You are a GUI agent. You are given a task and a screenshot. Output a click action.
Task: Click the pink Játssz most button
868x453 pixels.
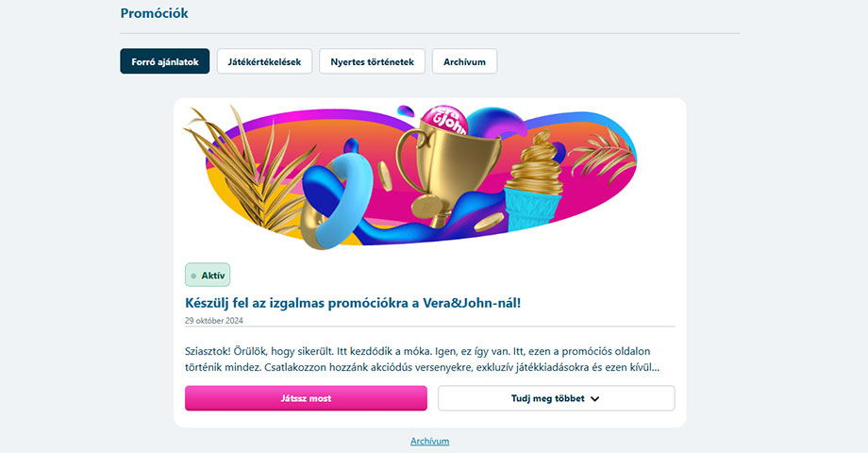tap(306, 398)
